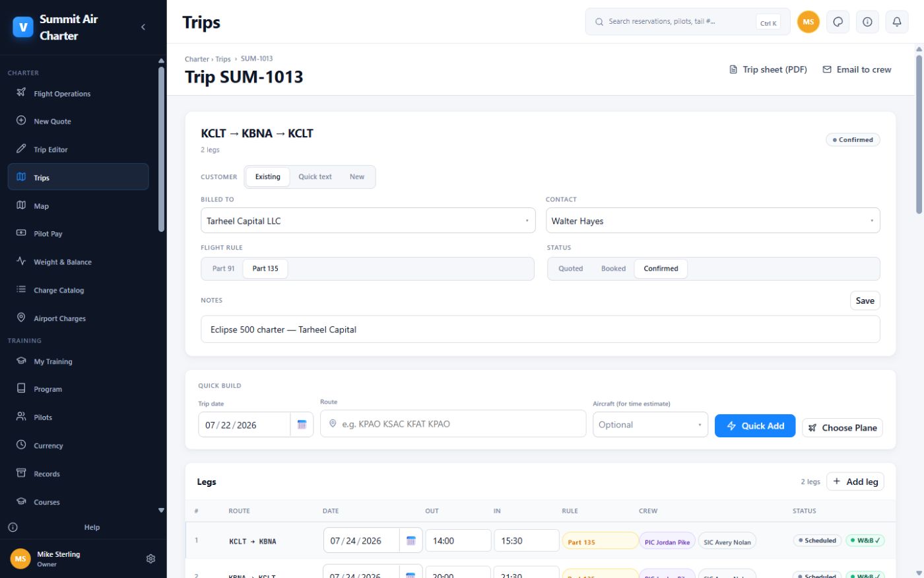The height and width of the screenshot is (578, 924).
Task: Open Trip Editor pencil icon
Action: [21, 149]
